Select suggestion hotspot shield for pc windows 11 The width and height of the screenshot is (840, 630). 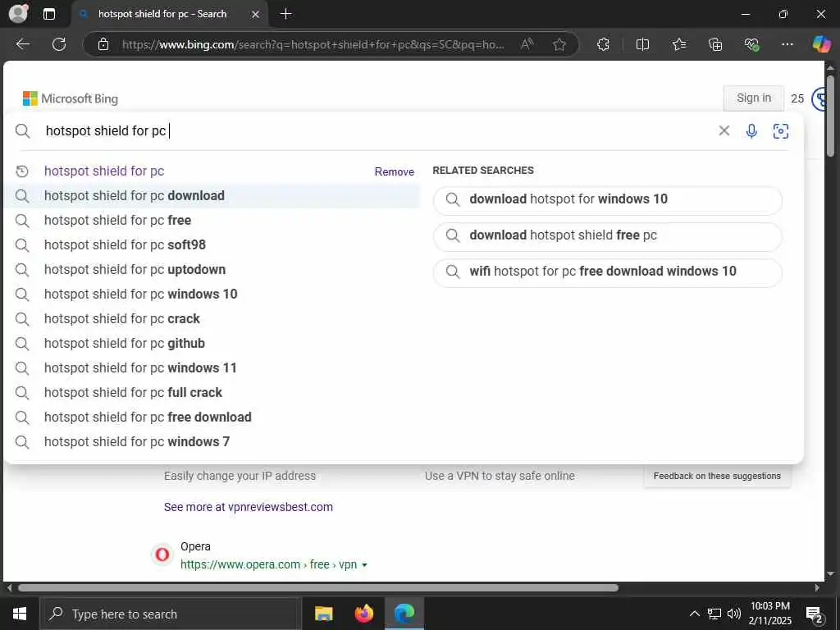pyautogui.click(x=212, y=368)
